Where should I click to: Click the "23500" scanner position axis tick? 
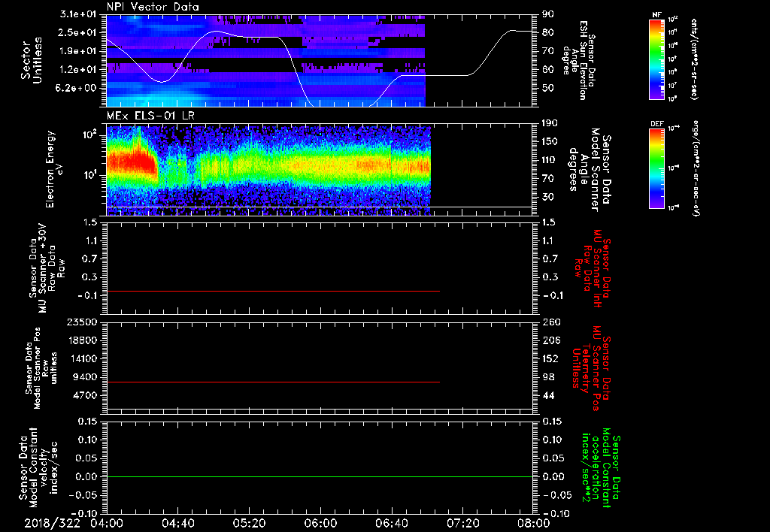[x=81, y=322]
